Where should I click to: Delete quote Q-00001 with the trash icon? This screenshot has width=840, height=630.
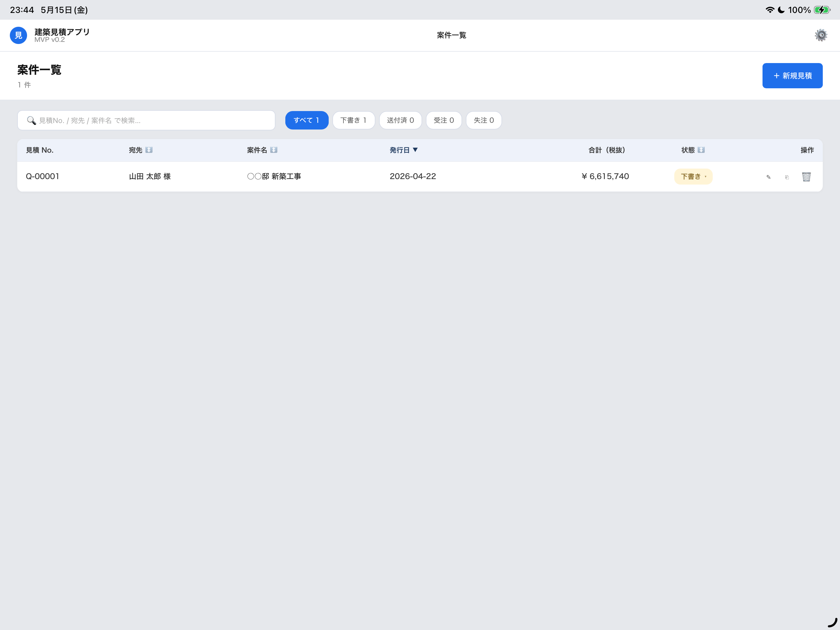[x=806, y=177]
